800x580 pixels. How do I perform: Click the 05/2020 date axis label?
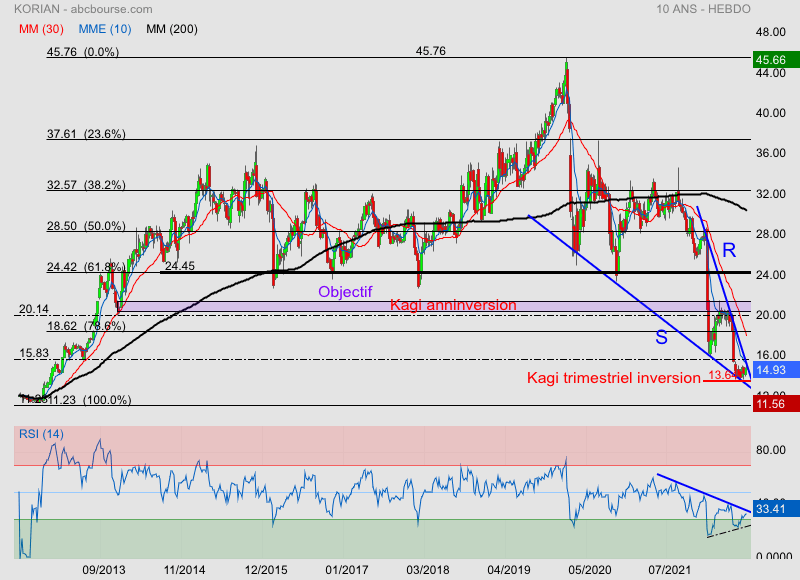[590, 570]
